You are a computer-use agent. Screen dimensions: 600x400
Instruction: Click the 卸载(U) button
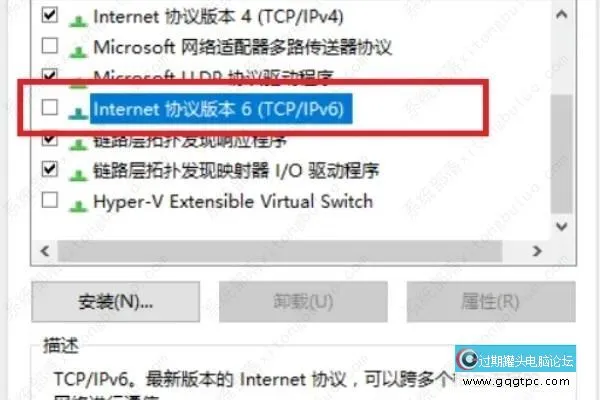(303, 302)
